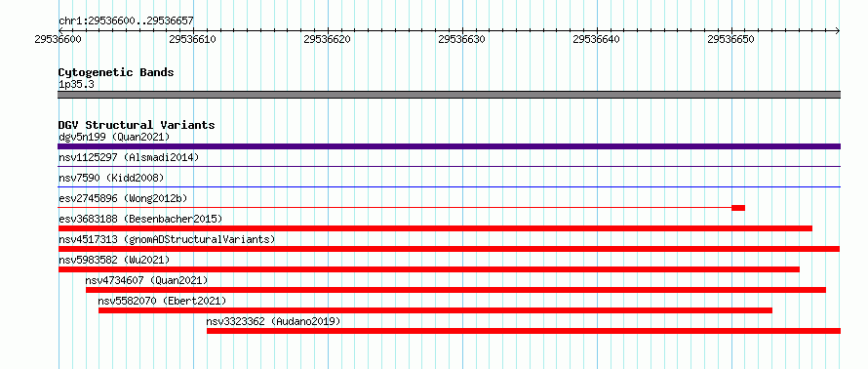Click ruler position 29536620
Screen dimensions: 868x369
pos(327,39)
